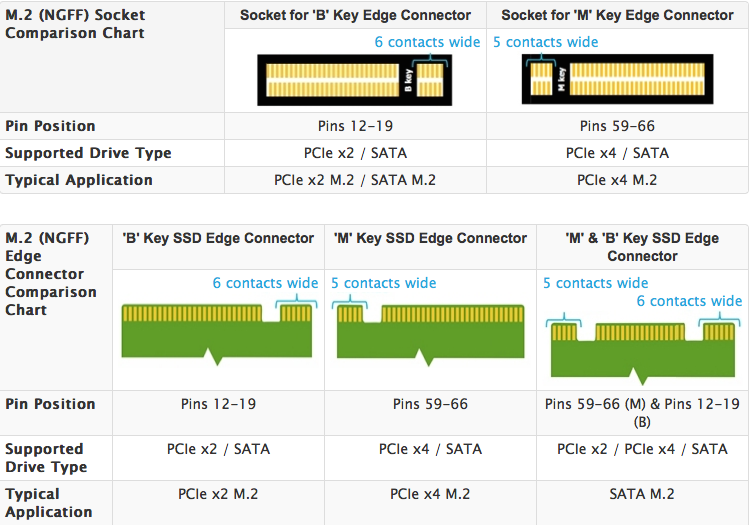Click the 'M' Key SSD Edge Connector column header

coord(430,238)
